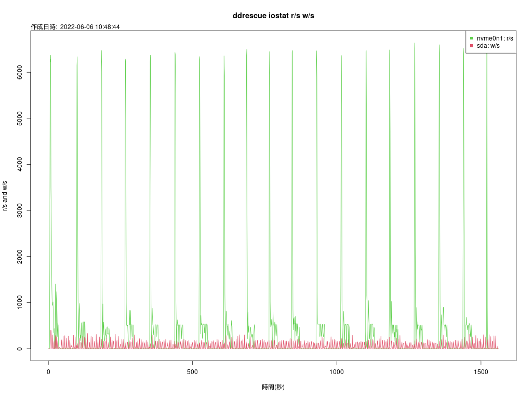
Task: Click the 2000 y-axis tick label
Action: point(20,257)
